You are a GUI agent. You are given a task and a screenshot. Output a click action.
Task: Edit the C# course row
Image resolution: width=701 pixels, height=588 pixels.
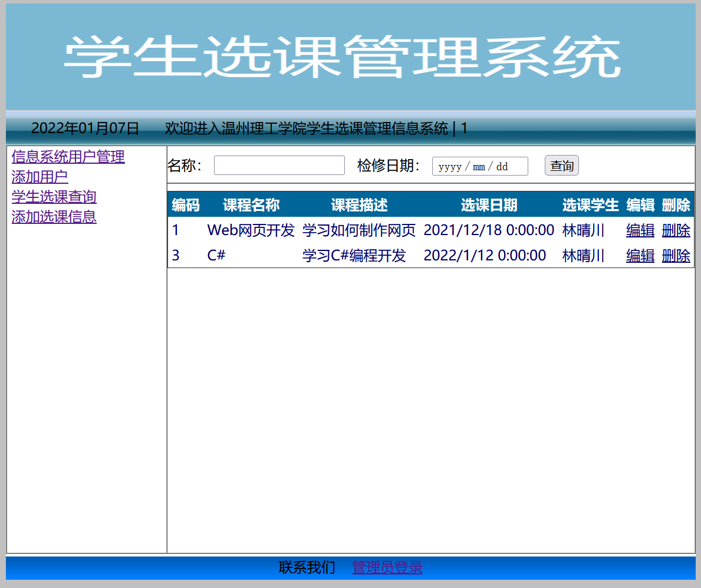[640, 256]
